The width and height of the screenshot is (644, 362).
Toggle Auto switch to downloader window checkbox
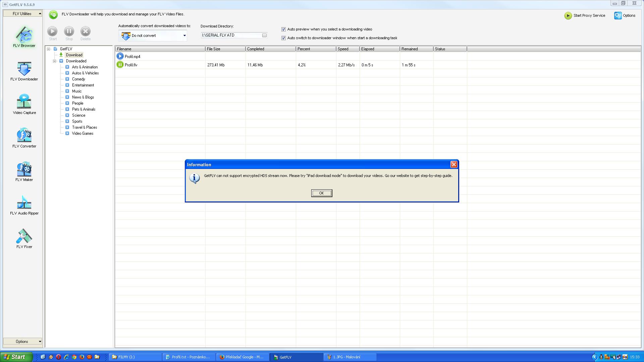(x=283, y=38)
